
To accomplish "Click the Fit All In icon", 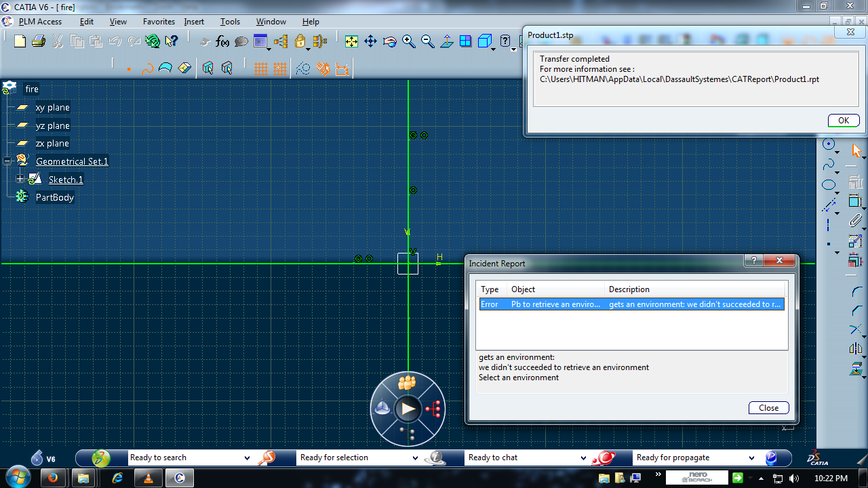I will tap(351, 42).
